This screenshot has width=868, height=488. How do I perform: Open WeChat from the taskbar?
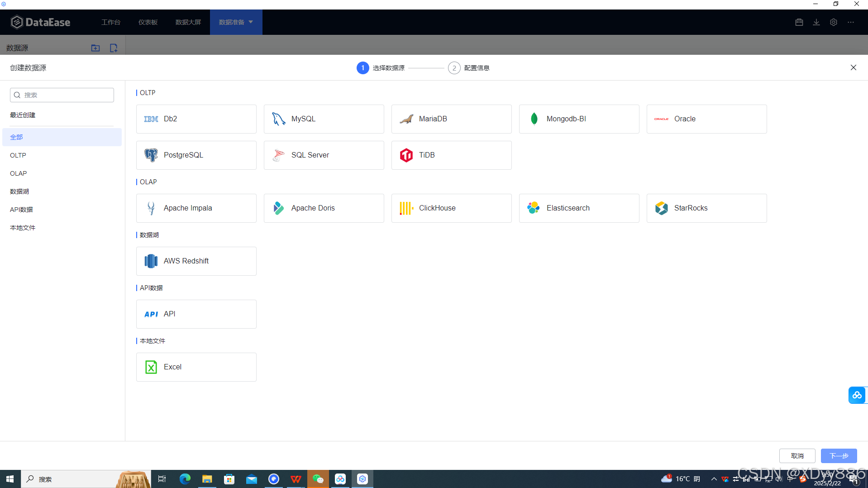tap(318, 479)
